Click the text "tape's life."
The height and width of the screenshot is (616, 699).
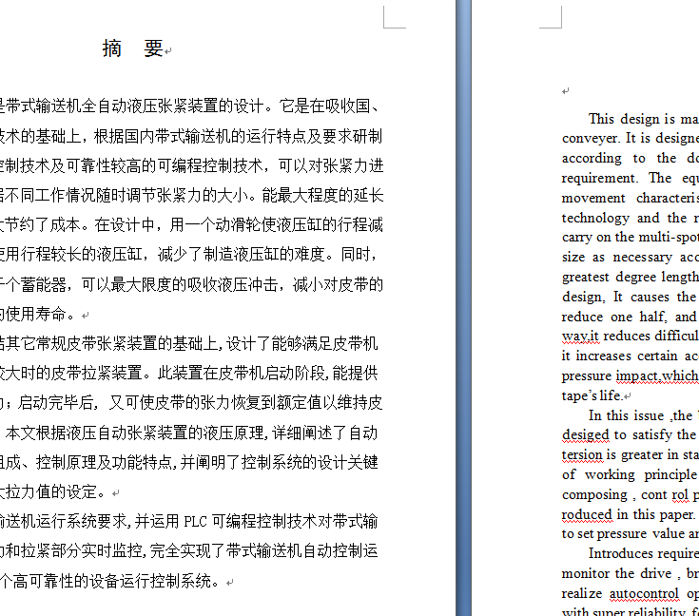pyautogui.click(x=592, y=395)
